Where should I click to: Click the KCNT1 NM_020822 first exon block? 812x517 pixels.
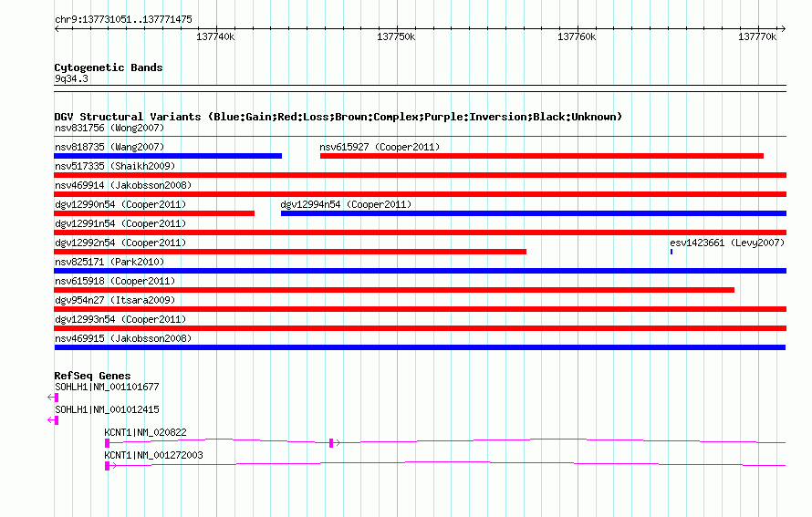click(x=107, y=443)
